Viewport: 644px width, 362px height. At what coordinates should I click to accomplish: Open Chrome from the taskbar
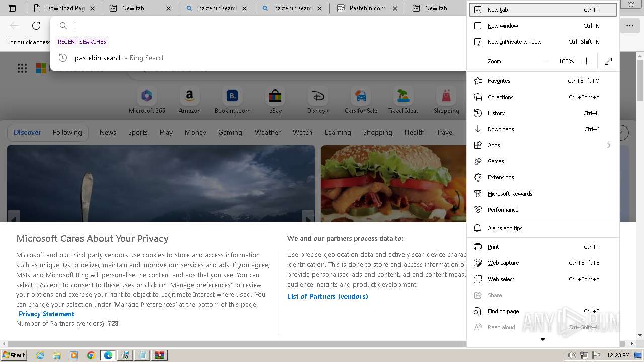[91, 355]
